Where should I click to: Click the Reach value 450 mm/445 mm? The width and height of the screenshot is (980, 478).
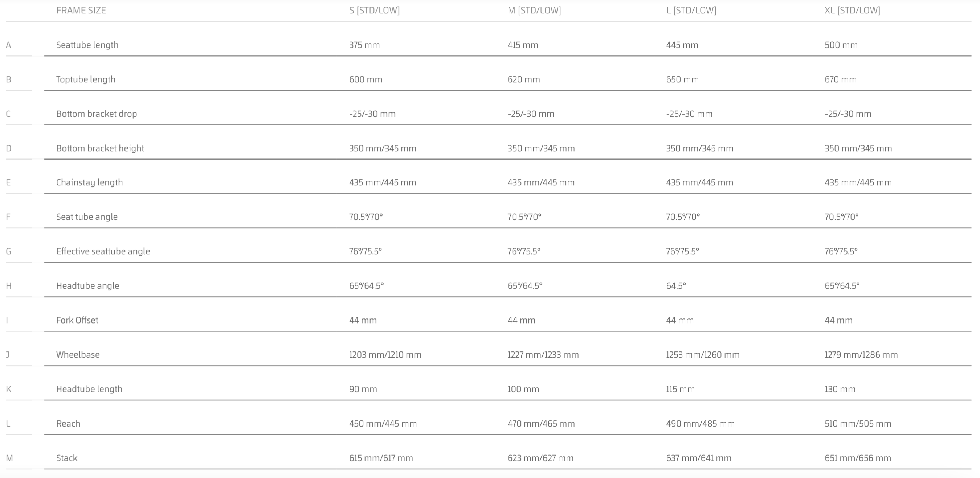point(383,424)
